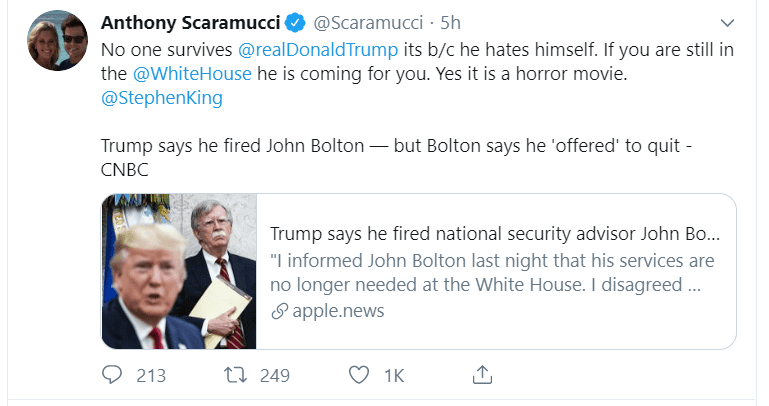
Task: Click the link chain icon beside apple.news
Action: pyautogui.click(x=281, y=311)
